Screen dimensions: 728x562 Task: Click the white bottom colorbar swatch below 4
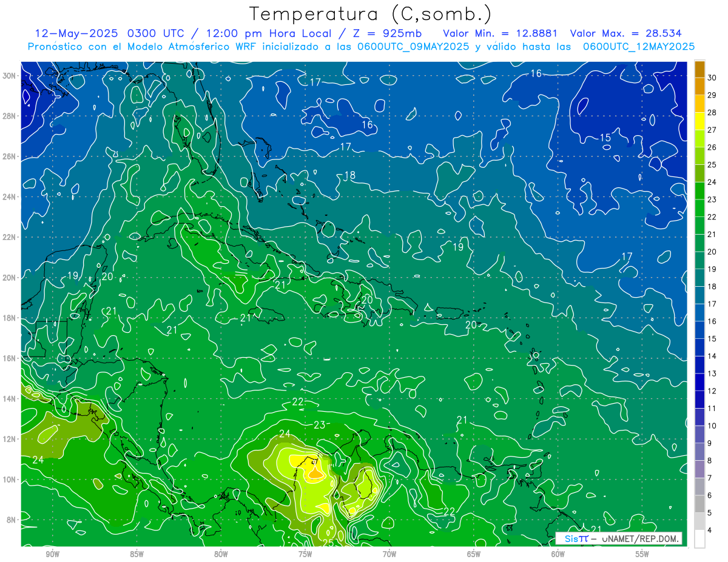[x=699, y=539]
